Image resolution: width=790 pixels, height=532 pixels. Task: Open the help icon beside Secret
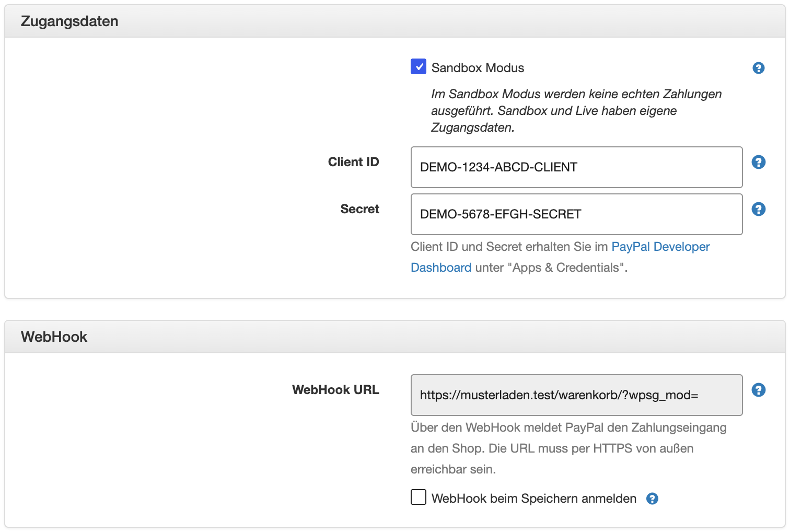coord(758,209)
